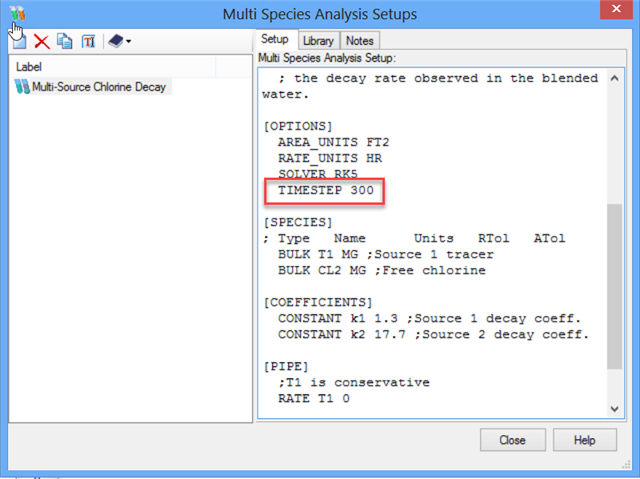Click the [SPECIES] section header
640x479 pixels.
click(298, 222)
